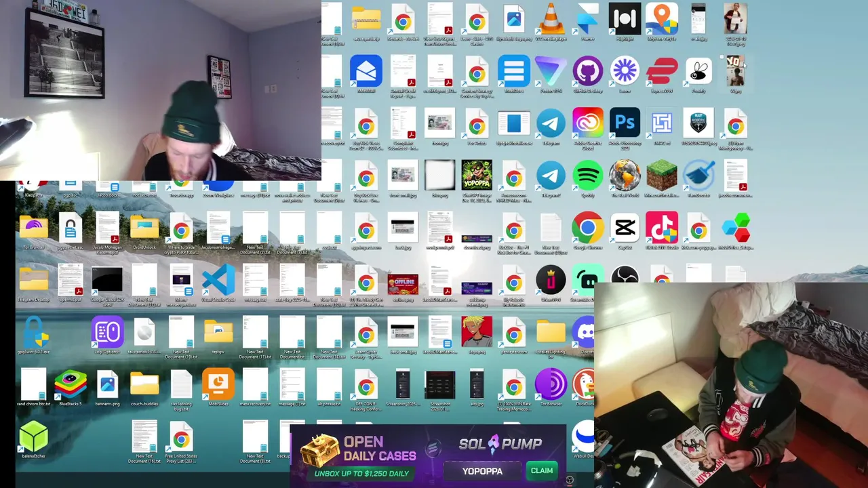This screenshot has height=488, width=868.
Task: Open the DEF CON Hacking Conference shortcut
Action: tap(366, 386)
